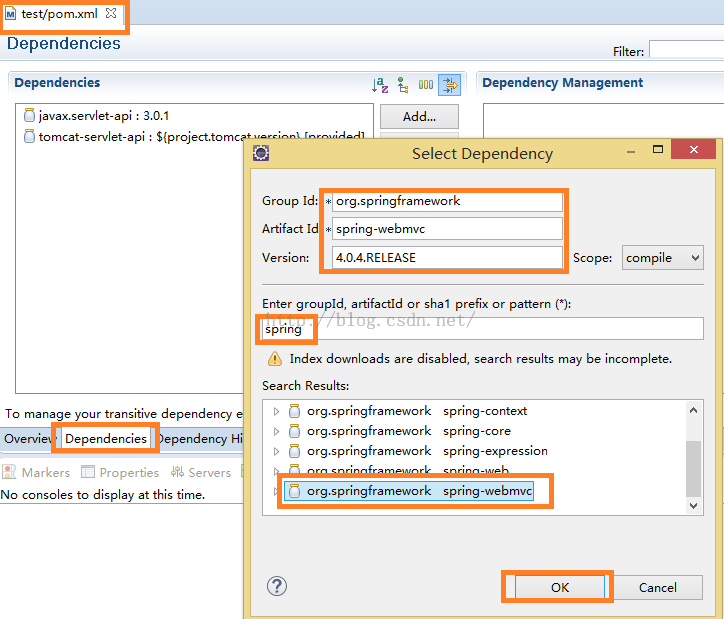Image resolution: width=724 pixels, height=619 pixels.
Task: Click the jar icon beside javax.servlet-api
Action: (x=29, y=115)
